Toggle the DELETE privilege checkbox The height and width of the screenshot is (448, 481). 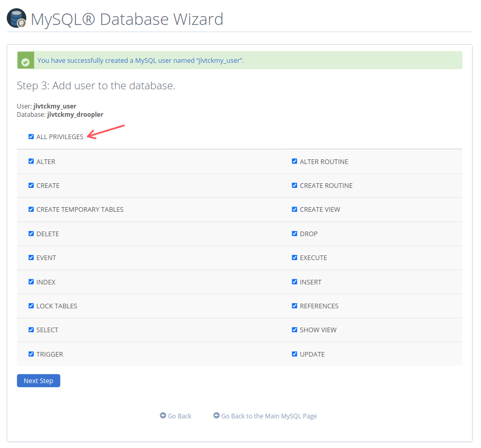click(x=31, y=233)
